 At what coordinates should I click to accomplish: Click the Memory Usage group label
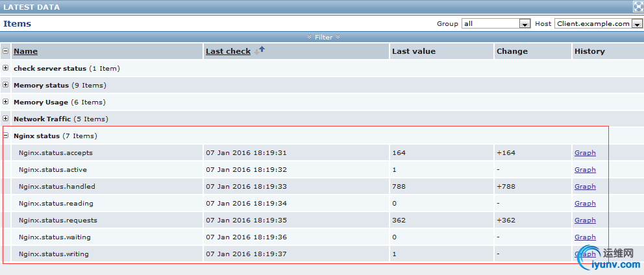coord(41,102)
